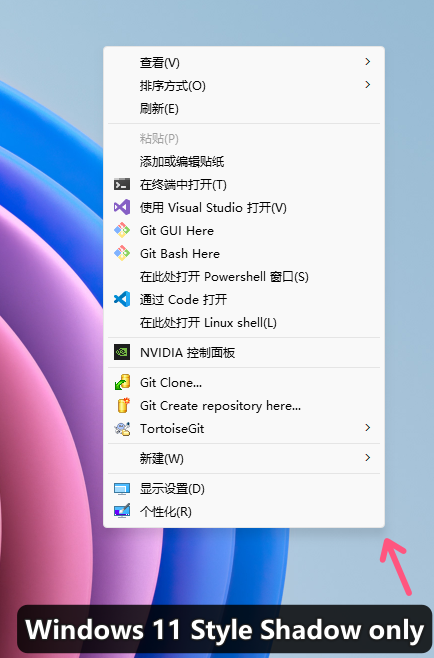
Task: Click the Git Create repository icon
Action: (x=123, y=406)
